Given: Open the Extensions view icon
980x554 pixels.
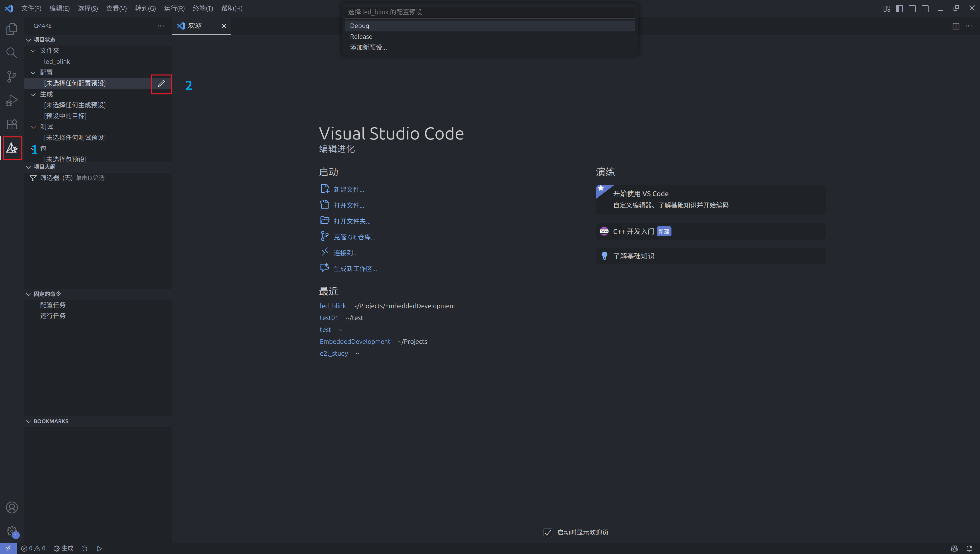Looking at the screenshot, I should pyautogui.click(x=12, y=124).
